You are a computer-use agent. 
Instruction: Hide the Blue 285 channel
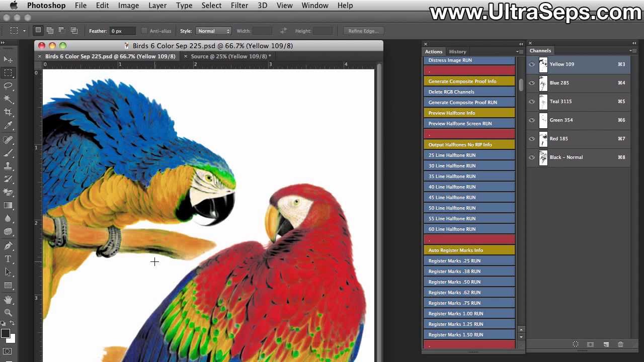coord(532,83)
